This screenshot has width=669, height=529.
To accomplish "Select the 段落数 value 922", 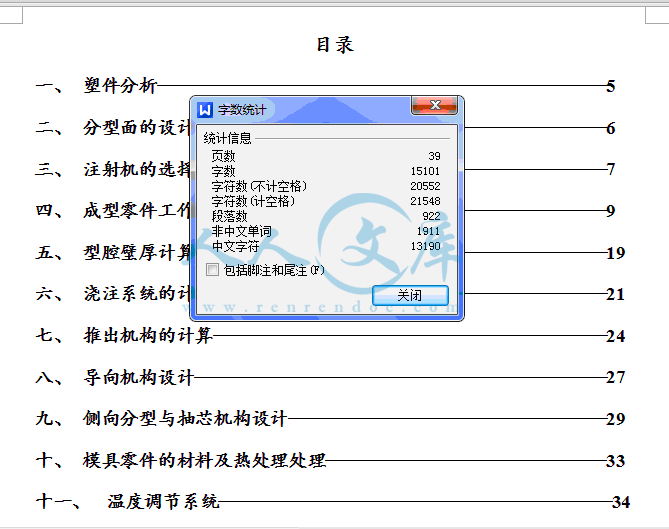I will (431, 216).
